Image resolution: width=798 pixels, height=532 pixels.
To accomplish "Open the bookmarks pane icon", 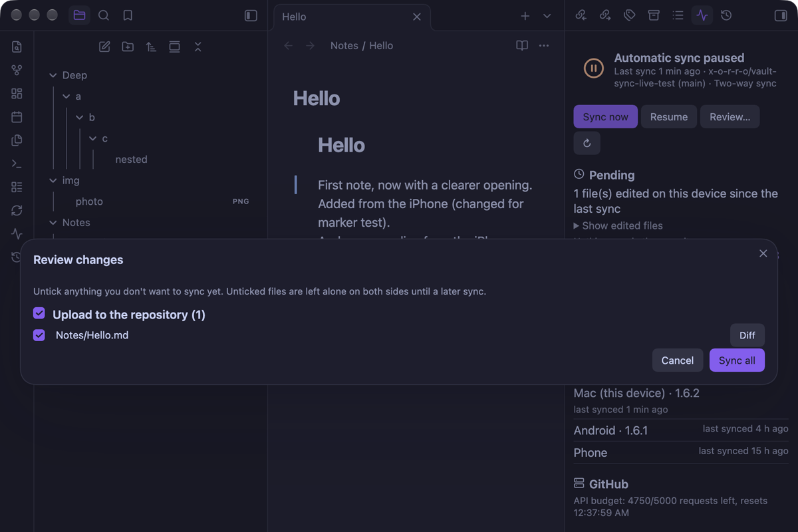I will 128,15.
